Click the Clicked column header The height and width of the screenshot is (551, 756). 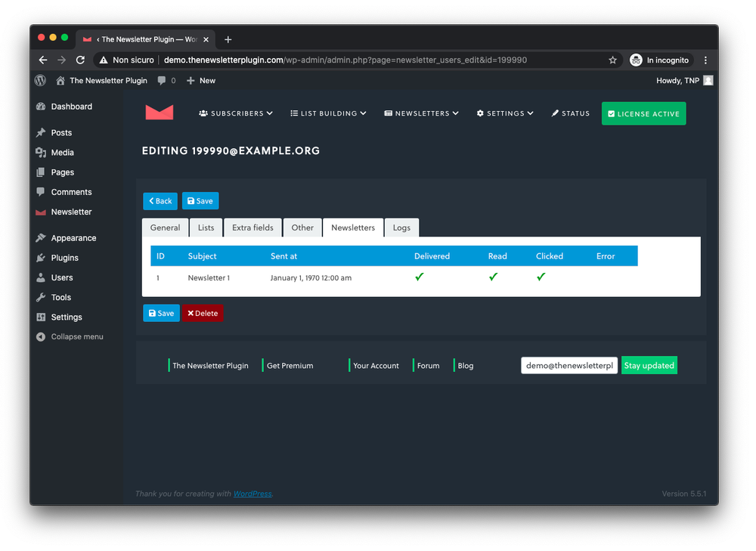pyautogui.click(x=550, y=256)
